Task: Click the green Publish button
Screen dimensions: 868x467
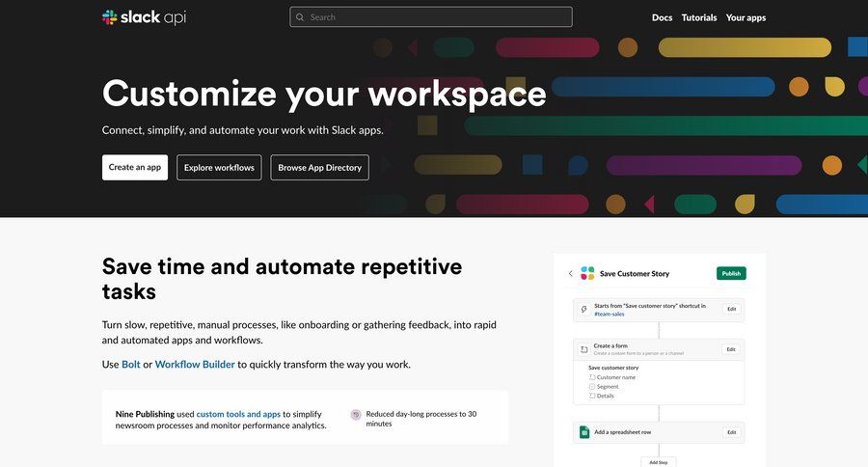Action: tap(731, 273)
